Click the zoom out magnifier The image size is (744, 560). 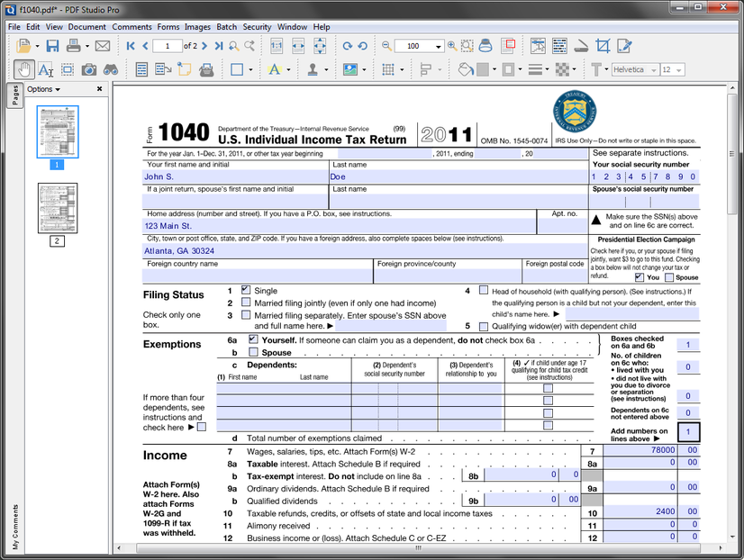386,46
